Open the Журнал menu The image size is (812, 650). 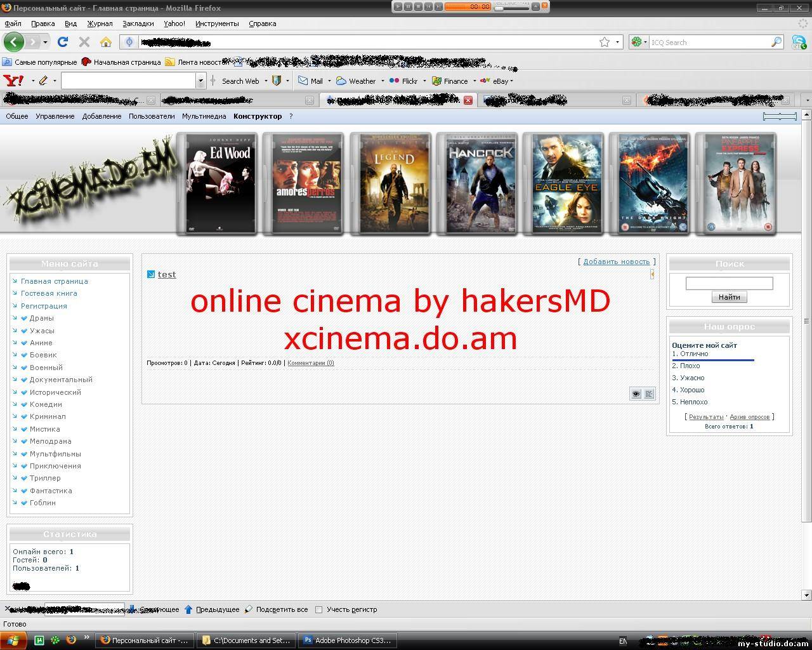100,23
